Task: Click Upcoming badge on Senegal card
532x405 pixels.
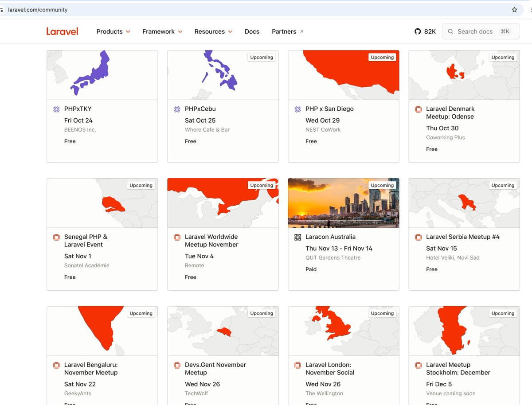Action: pos(141,185)
